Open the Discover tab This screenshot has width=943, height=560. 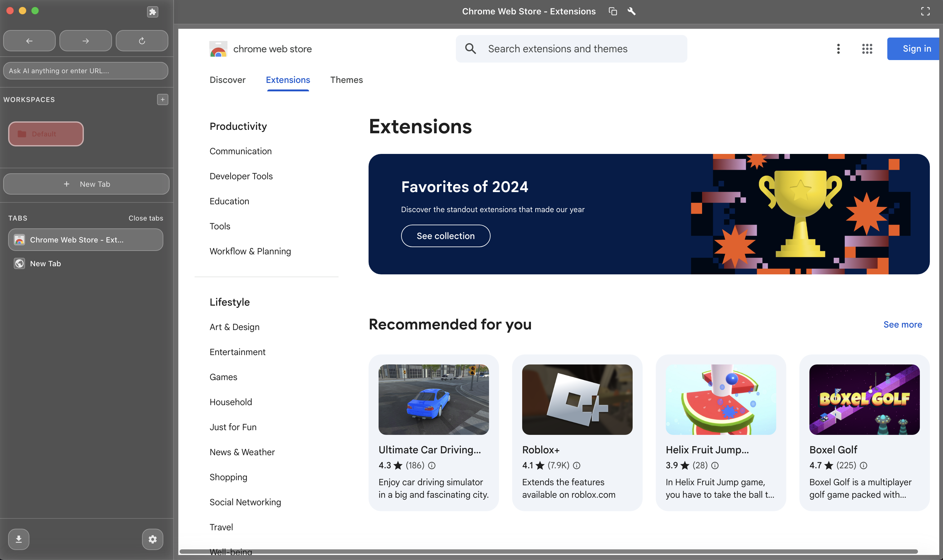[227, 80]
